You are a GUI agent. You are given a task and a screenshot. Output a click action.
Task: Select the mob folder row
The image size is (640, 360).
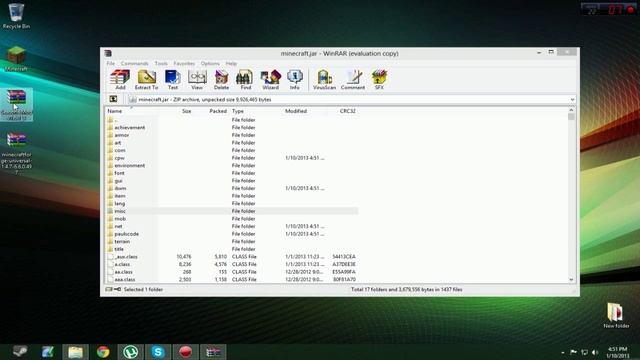point(232,219)
